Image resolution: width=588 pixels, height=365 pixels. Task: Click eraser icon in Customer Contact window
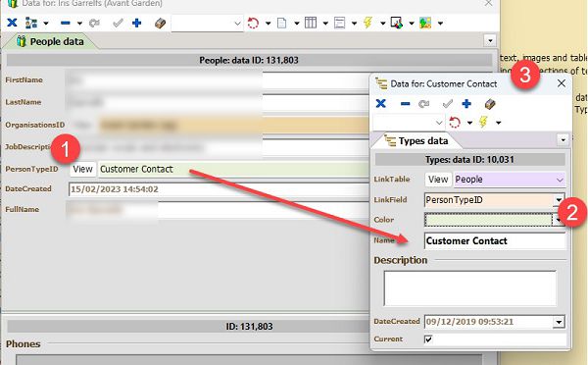tap(490, 104)
